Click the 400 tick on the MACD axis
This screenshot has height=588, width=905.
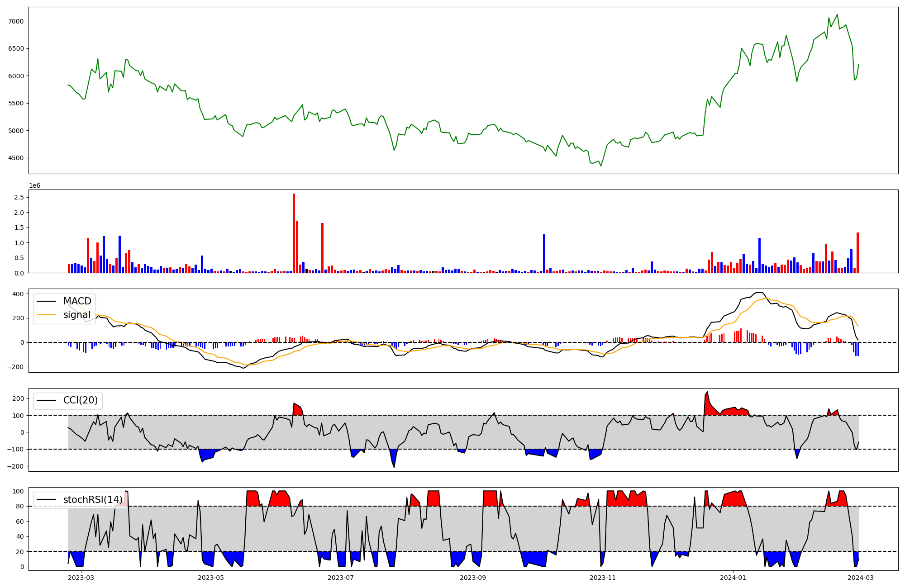pos(19,294)
